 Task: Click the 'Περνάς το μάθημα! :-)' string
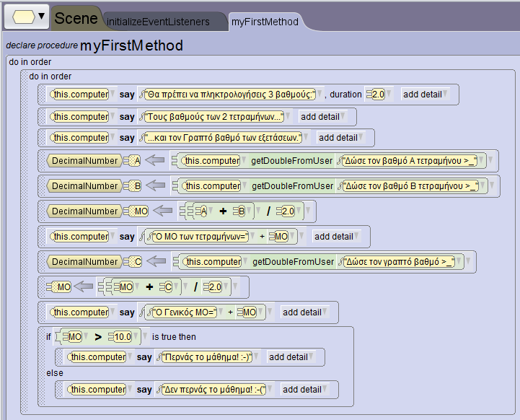click(x=207, y=357)
